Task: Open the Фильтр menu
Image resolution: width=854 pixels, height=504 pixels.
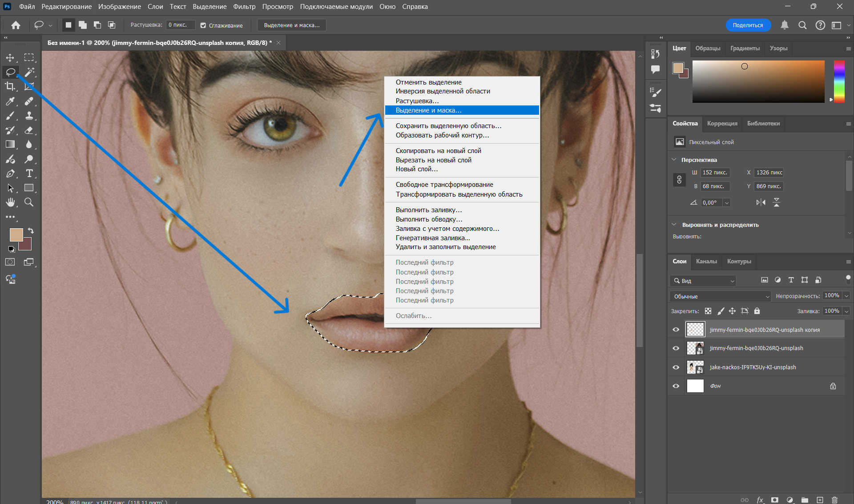Action: 244,6
